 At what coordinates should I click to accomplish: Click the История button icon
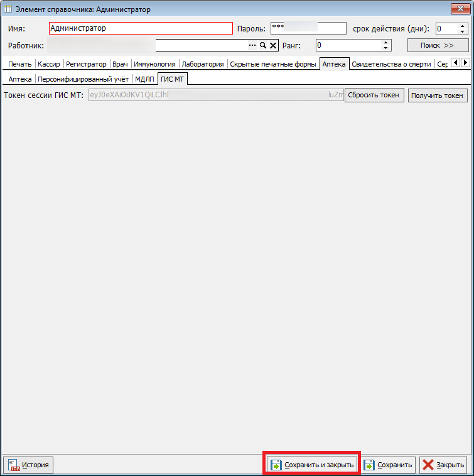(14, 465)
